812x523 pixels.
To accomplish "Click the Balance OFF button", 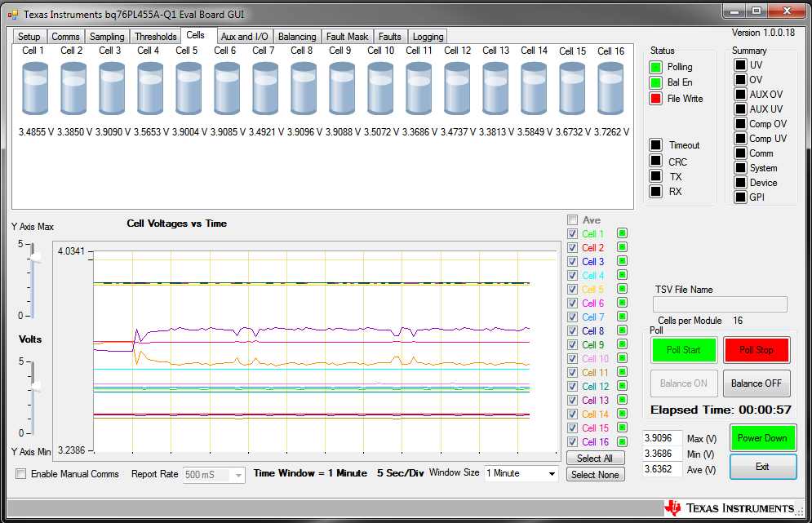I will [756, 383].
